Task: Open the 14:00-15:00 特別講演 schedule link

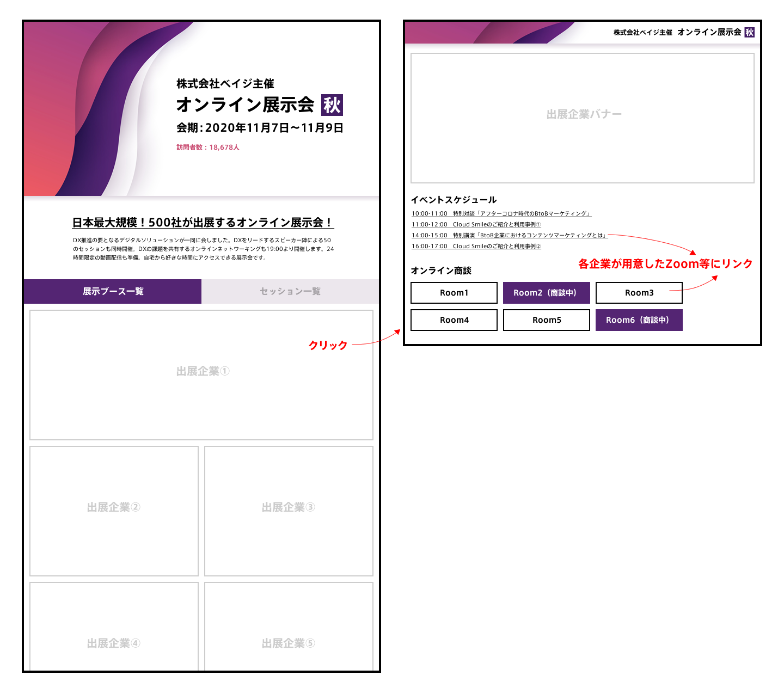Action: (x=509, y=235)
